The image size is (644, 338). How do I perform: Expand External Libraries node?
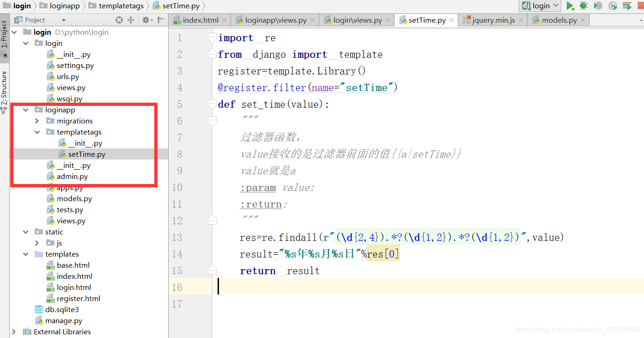pyautogui.click(x=14, y=332)
